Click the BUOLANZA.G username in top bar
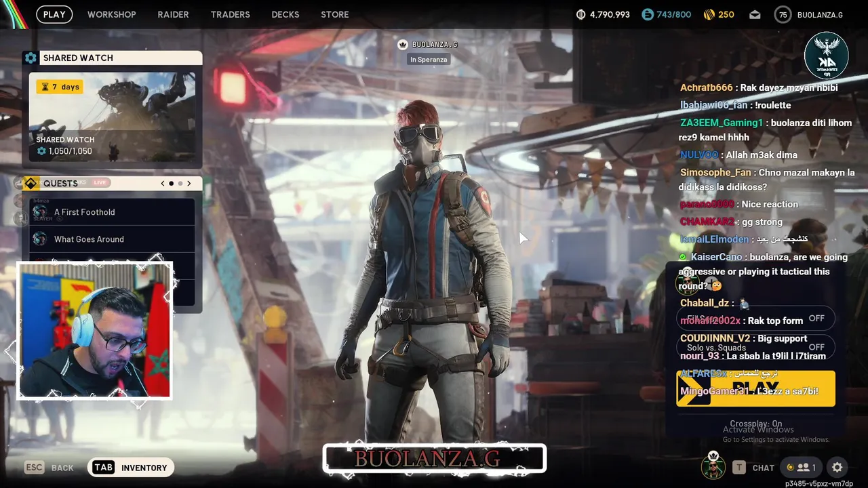Viewport: 868px width, 488px height. click(x=820, y=15)
